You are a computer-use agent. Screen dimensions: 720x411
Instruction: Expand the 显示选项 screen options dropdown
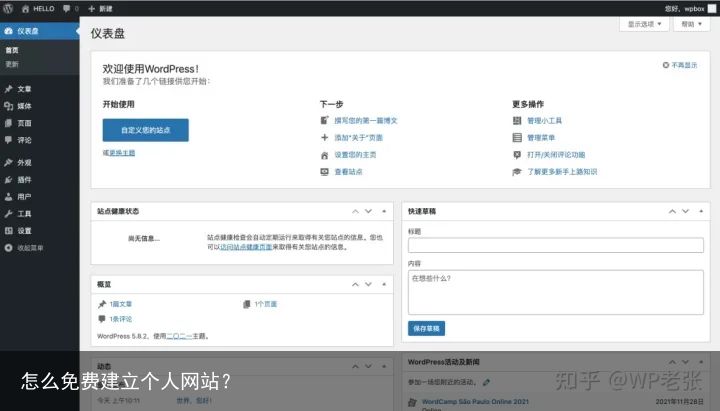[644, 24]
